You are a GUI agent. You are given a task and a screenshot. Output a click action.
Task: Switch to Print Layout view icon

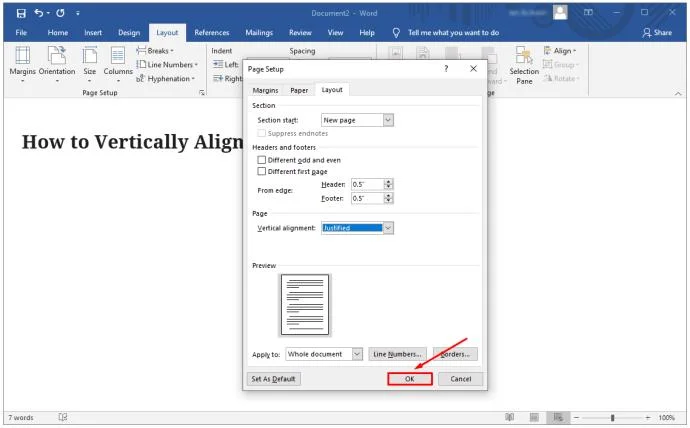coord(534,417)
